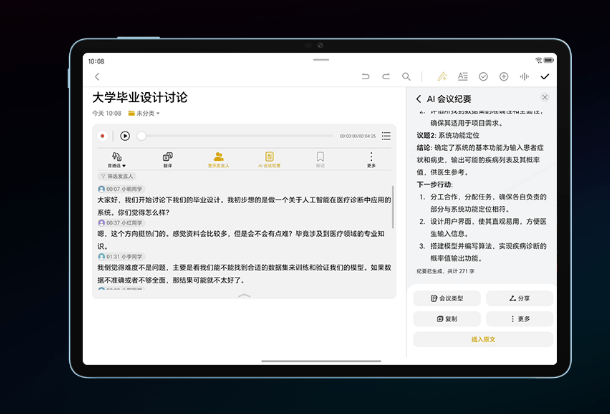The image size is (610, 414).
Task: Play the audio recording
Action: (125, 135)
